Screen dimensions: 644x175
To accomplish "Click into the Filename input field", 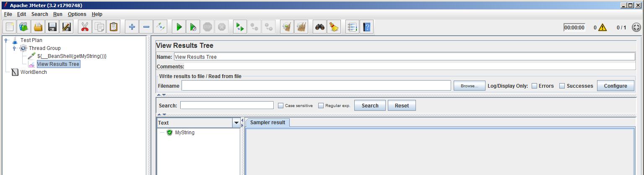I will click(316, 86).
